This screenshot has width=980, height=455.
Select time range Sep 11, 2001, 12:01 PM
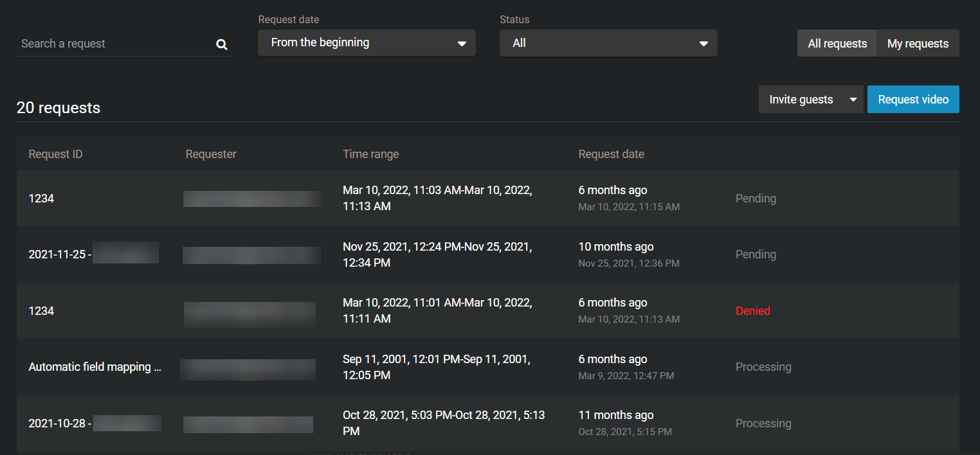pos(437,367)
